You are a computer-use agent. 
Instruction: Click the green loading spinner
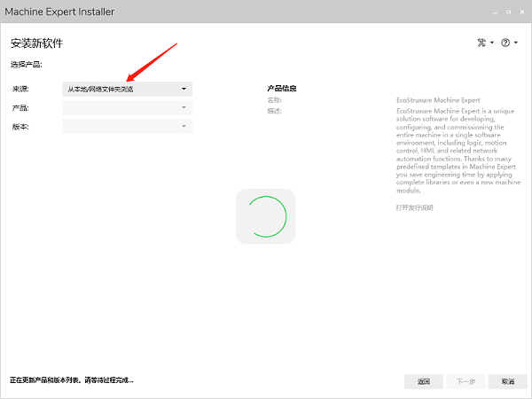(x=266, y=216)
